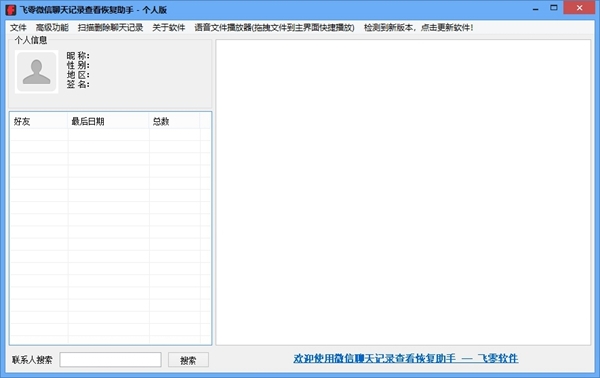Viewport: 600px width, 378px height.
Task: Sort list by 好友 column header
Action: pyautogui.click(x=39, y=121)
